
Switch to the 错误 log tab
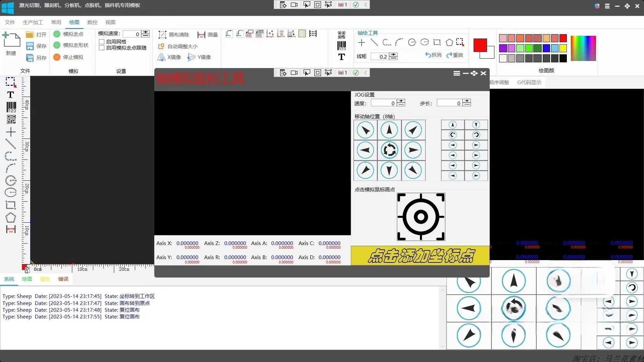point(63,279)
